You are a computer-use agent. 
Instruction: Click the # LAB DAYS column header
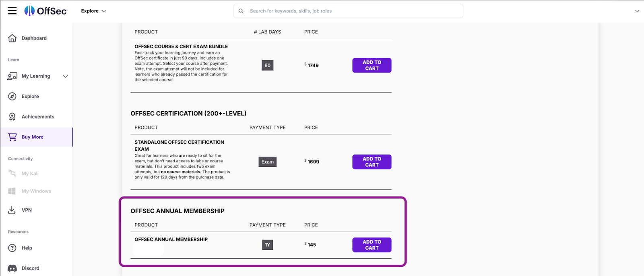[268, 32]
